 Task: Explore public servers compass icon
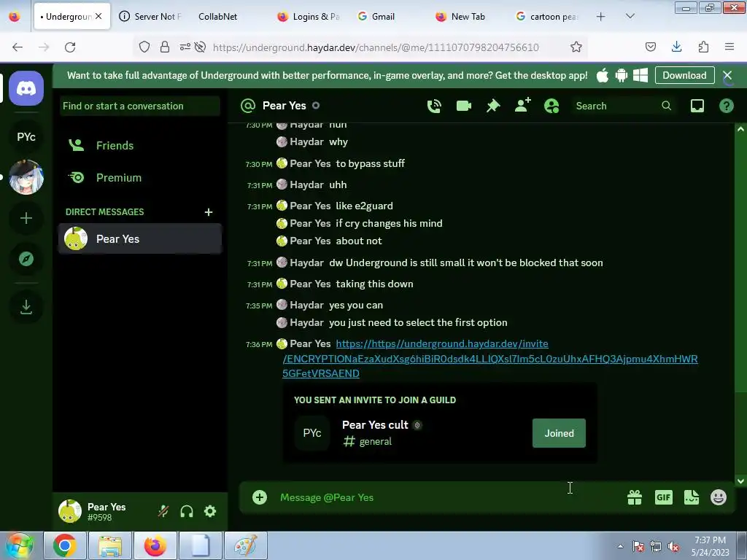pyautogui.click(x=26, y=259)
